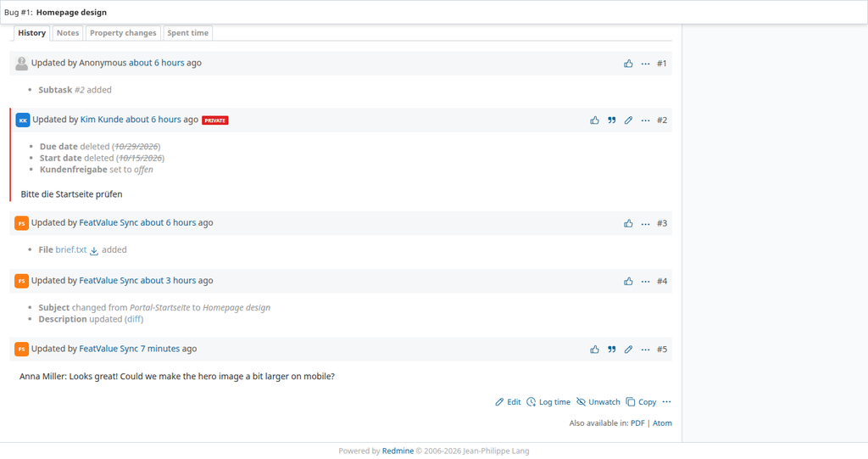Unwatch this issue
Viewport: 868px width, 459px height.
pyautogui.click(x=598, y=402)
